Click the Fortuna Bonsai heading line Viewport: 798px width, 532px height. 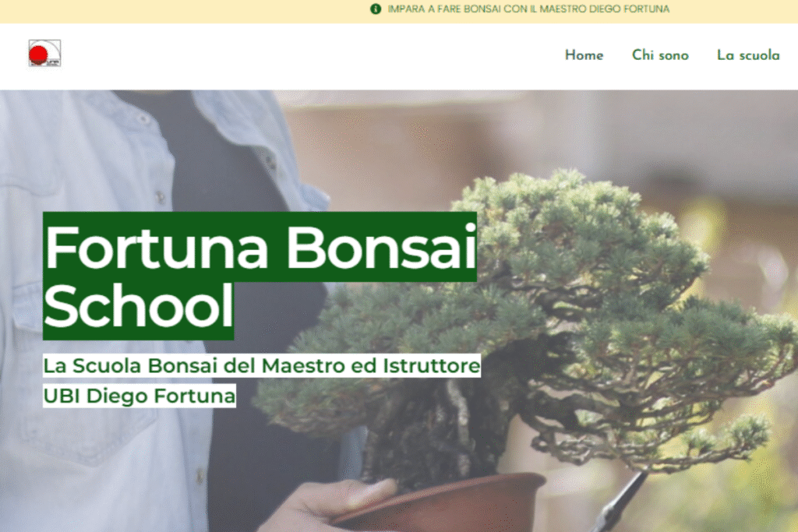click(260, 247)
